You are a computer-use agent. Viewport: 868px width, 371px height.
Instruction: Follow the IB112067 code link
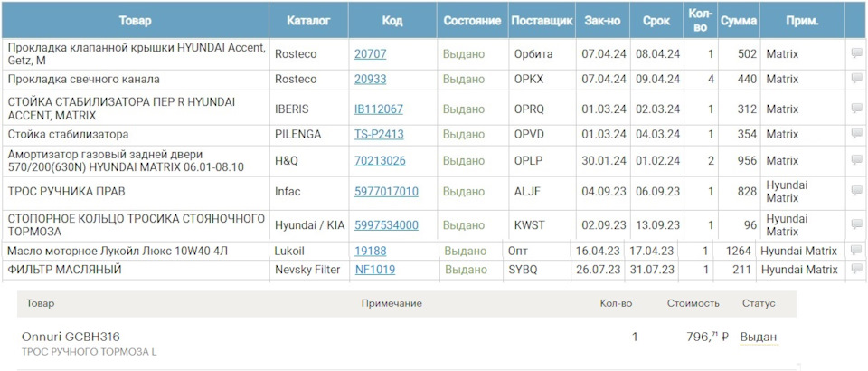pyautogui.click(x=379, y=109)
